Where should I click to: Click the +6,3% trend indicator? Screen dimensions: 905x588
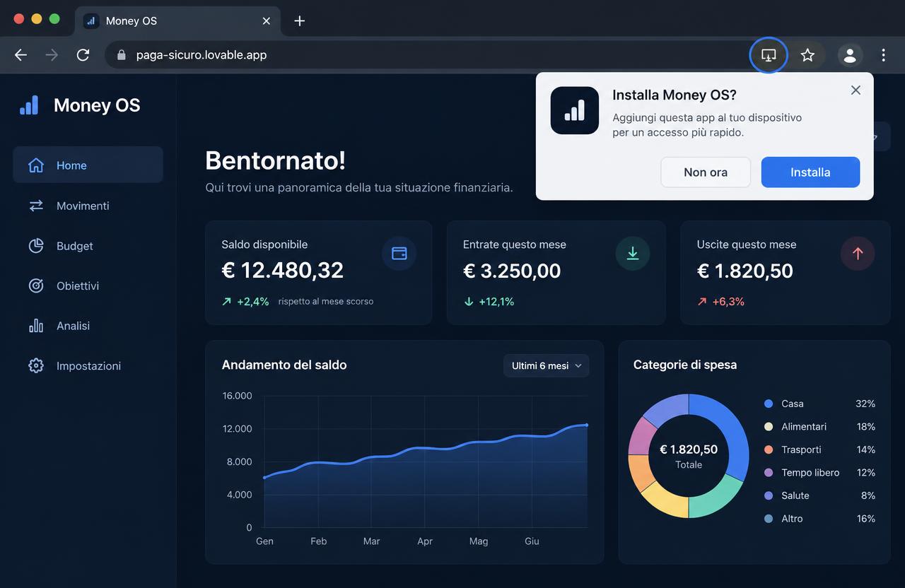point(720,301)
